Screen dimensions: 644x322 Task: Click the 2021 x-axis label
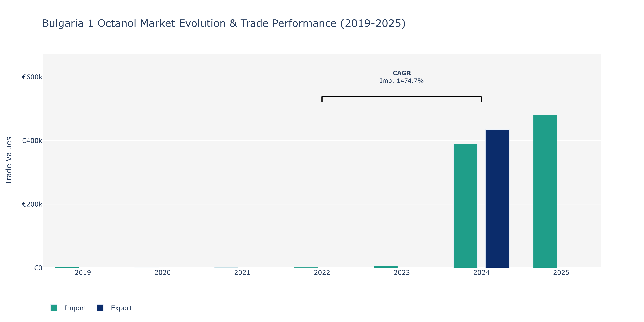point(242,272)
